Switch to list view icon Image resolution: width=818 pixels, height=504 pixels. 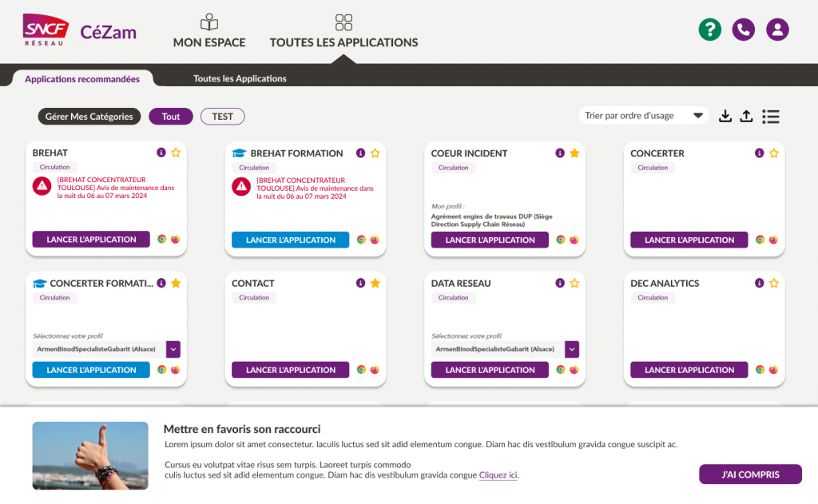(771, 116)
